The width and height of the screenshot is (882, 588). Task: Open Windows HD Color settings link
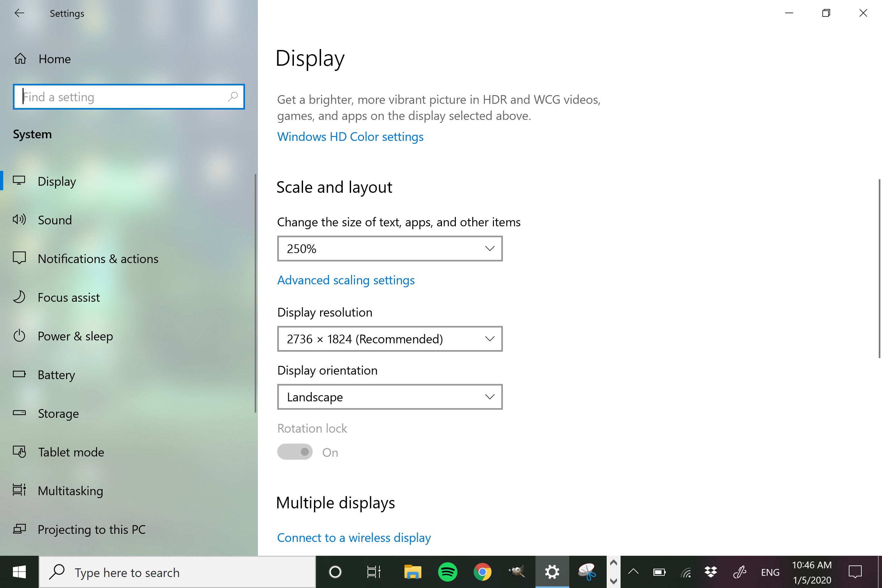pyautogui.click(x=350, y=136)
